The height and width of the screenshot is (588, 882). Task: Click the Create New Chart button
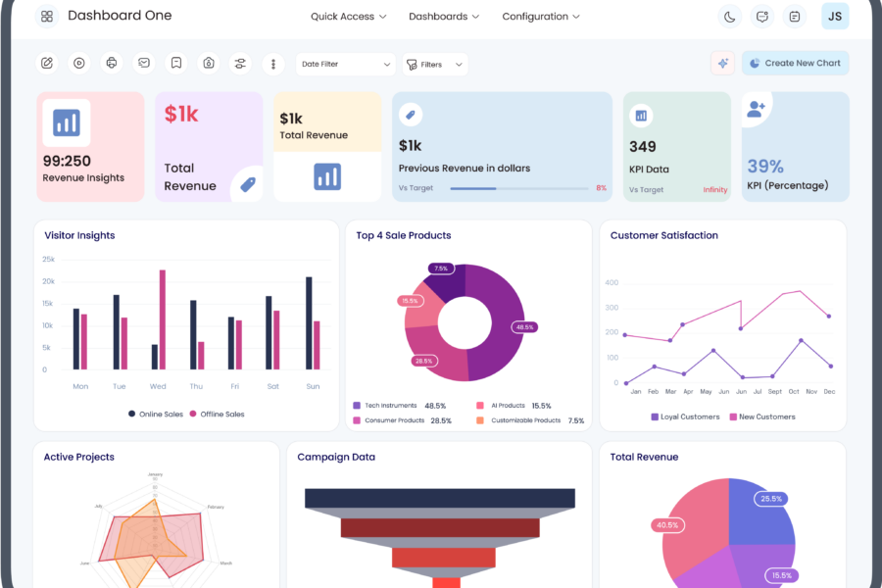click(795, 64)
